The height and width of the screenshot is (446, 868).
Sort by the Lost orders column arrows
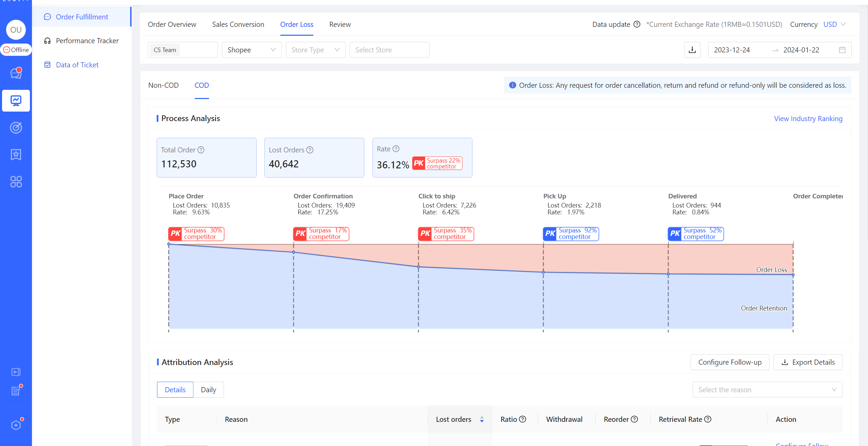tap(482, 419)
